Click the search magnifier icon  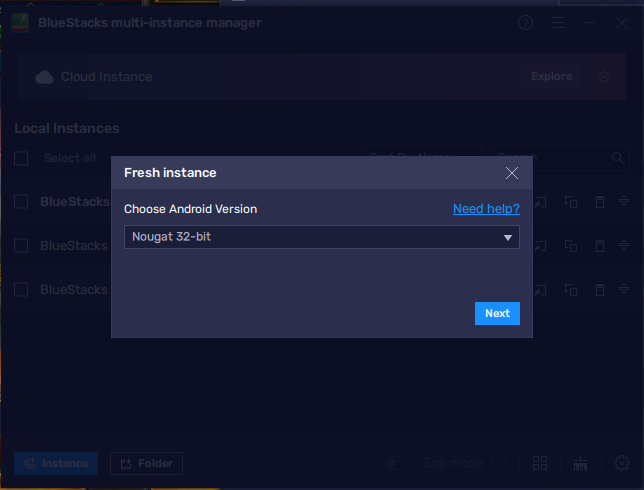pos(618,158)
